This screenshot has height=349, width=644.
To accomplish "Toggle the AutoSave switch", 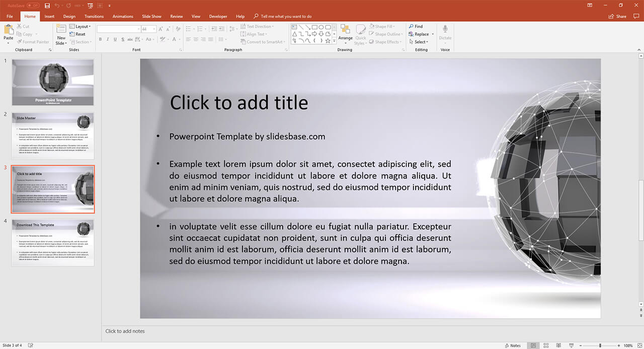I will coord(33,5).
